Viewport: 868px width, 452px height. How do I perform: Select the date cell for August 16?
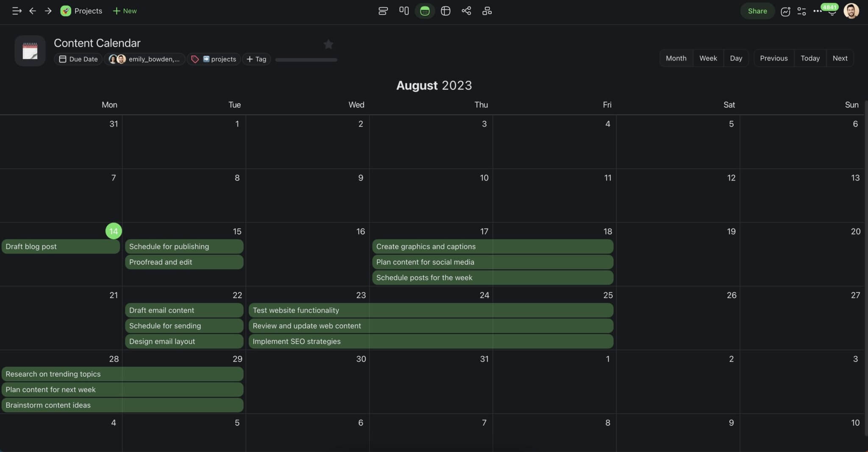point(308,254)
